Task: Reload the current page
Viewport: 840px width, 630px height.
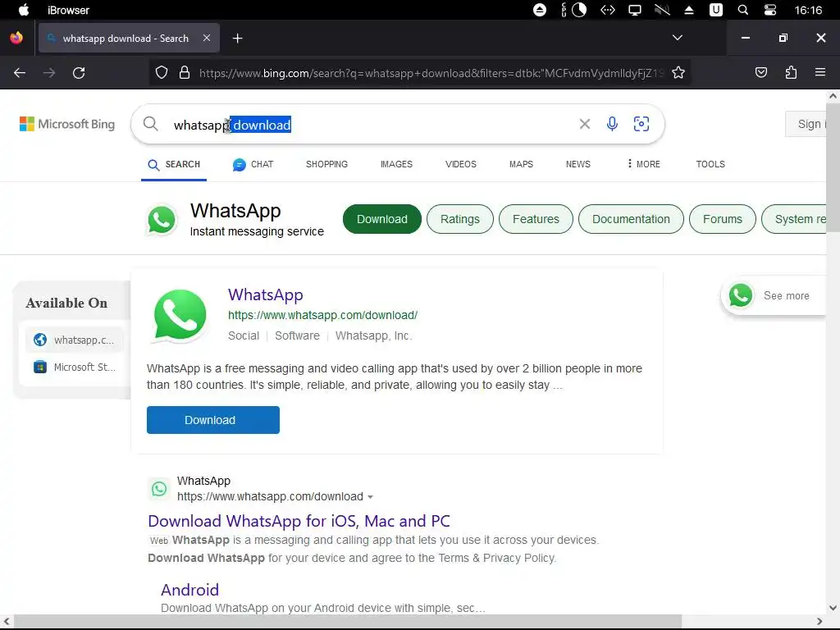Action: (x=79, y=73)
